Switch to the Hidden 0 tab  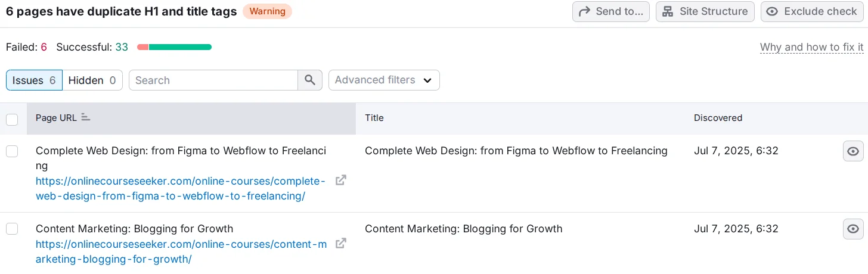92,80
